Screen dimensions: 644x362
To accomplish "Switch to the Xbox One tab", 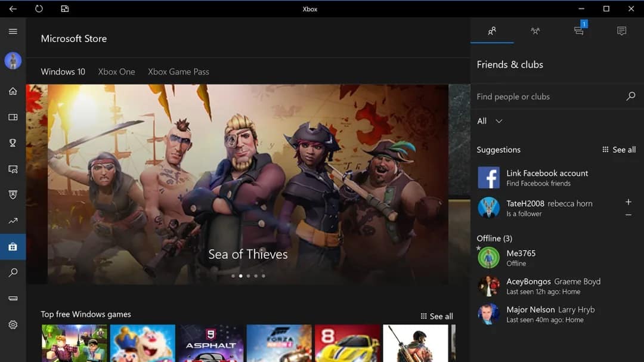I will coord(116,72).
